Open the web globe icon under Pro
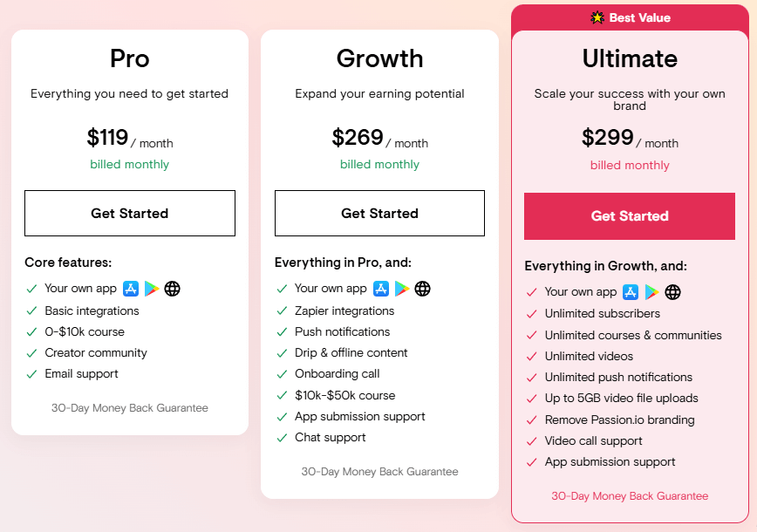Viewport: 757px width, 532px height. [173, 289]
